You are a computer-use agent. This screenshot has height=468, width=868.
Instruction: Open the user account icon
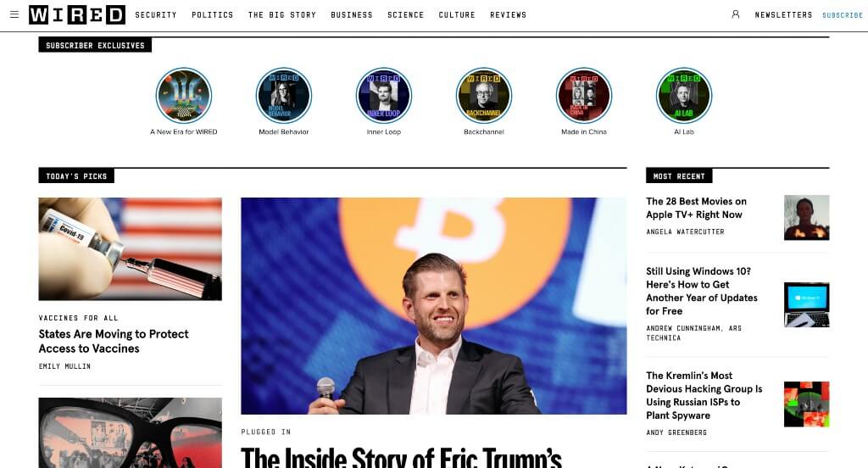(x=735, y=14)
